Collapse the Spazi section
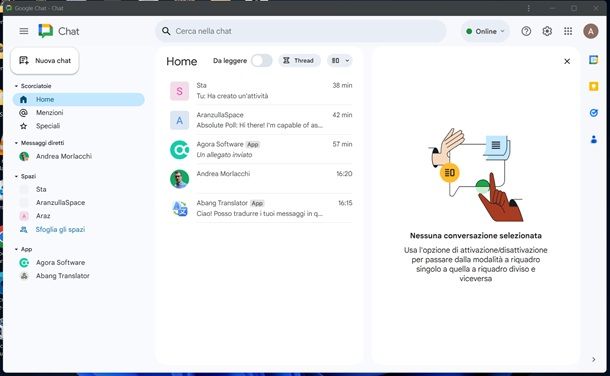 tap(16, 177)
